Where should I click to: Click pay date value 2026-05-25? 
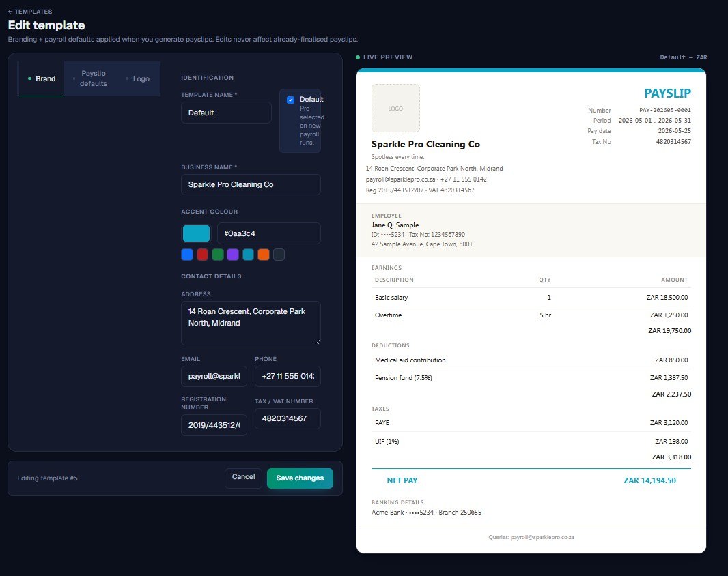coord(674,131)
